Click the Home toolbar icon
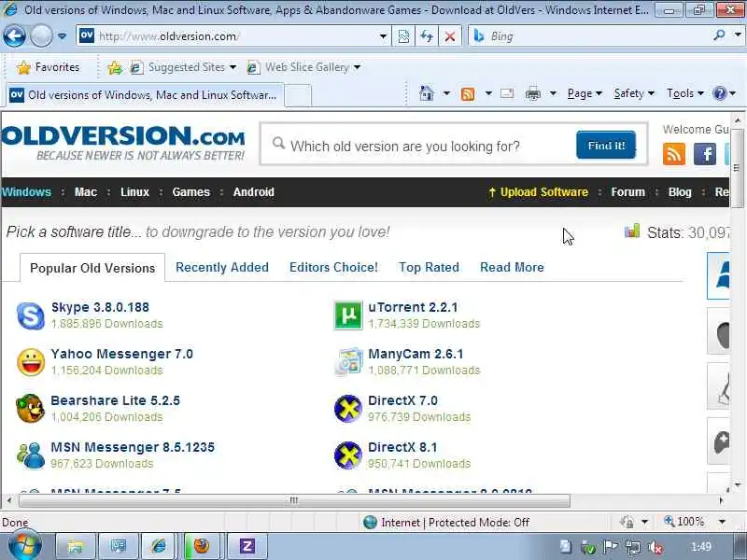The width and height of the screenshot is (747, 560). click(x=427, y=93)
